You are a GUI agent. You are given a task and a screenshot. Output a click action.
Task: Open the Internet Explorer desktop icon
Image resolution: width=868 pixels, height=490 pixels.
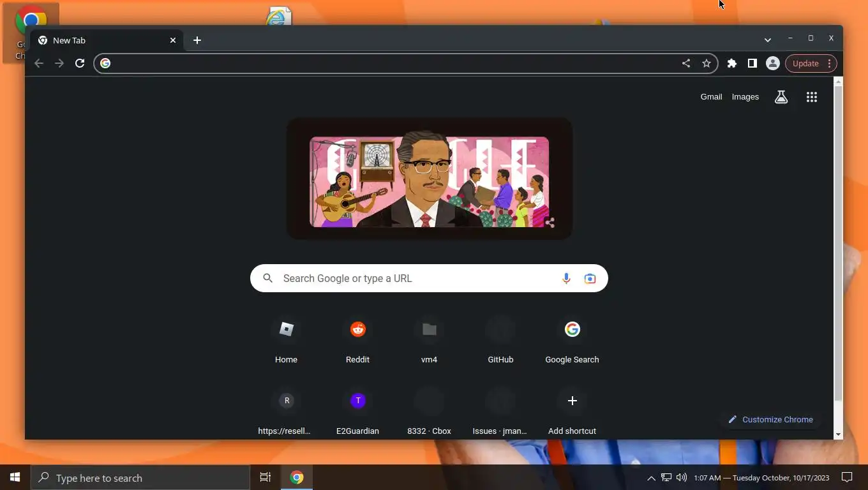tap(279, 16)
